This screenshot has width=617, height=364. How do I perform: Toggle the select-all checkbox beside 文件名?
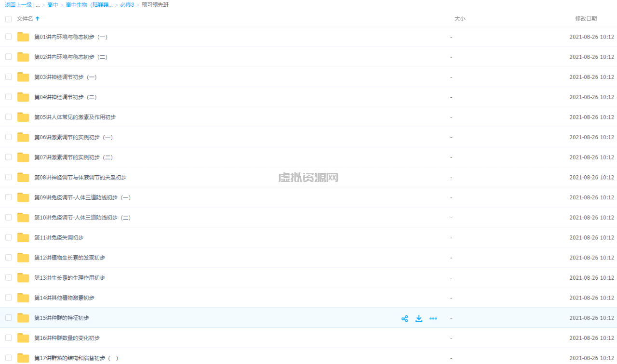[x=8, y=19]
